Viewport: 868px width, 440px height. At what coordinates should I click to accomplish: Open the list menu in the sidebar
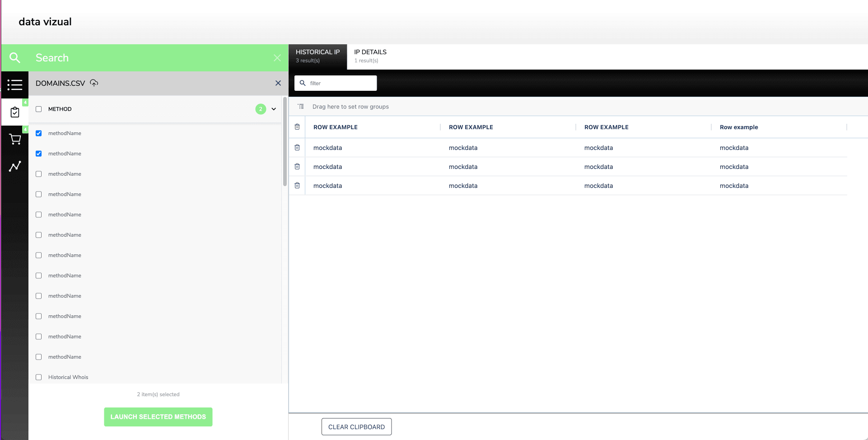[15, 85]
